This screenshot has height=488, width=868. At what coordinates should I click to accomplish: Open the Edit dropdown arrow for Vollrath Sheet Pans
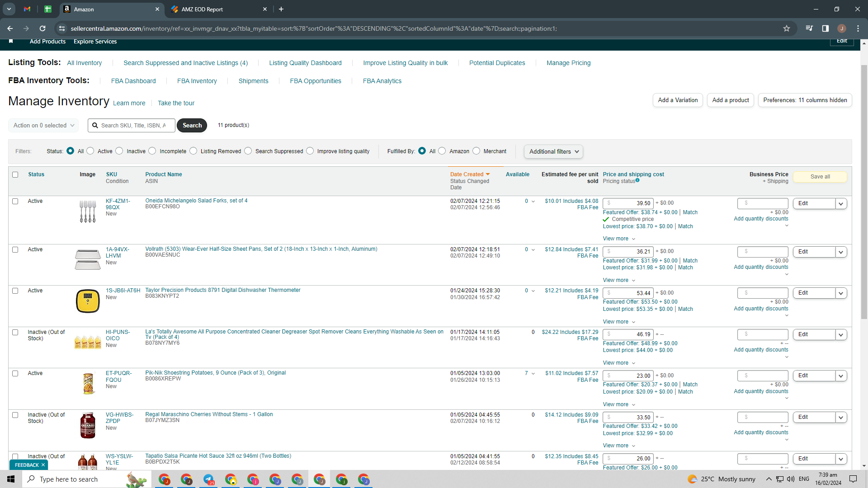(841, 252)
